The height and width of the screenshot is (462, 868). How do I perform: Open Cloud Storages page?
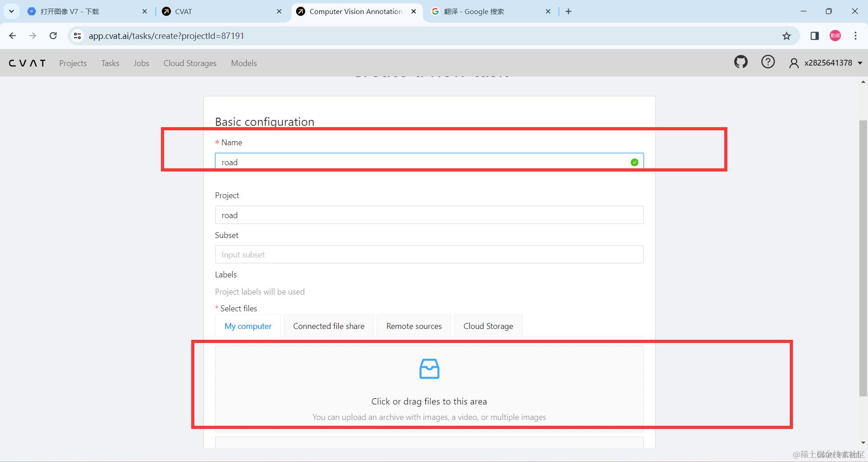[190, 63]
